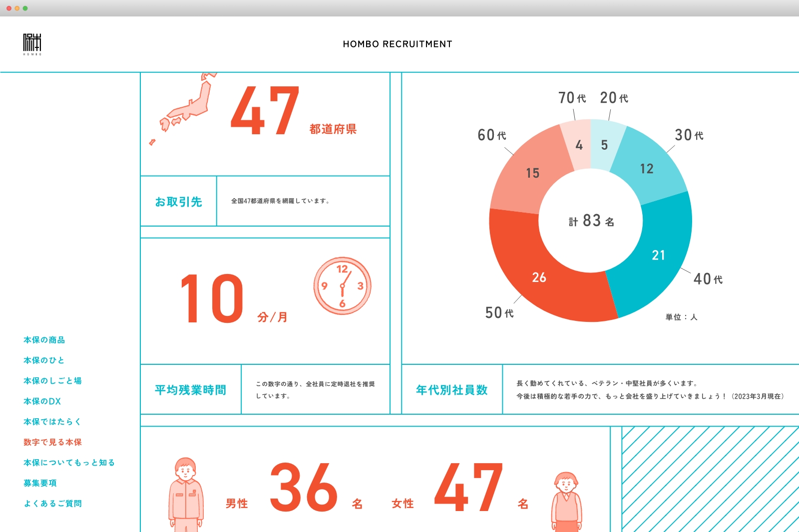Screen dimensions: 799x532
Task: Click the 70代 donut segment with 4
Action: (579, 145)
